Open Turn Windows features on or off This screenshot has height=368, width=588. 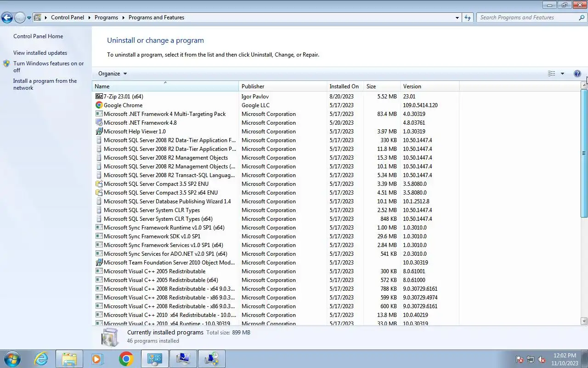pyautogui.click(x=48, y=67)
